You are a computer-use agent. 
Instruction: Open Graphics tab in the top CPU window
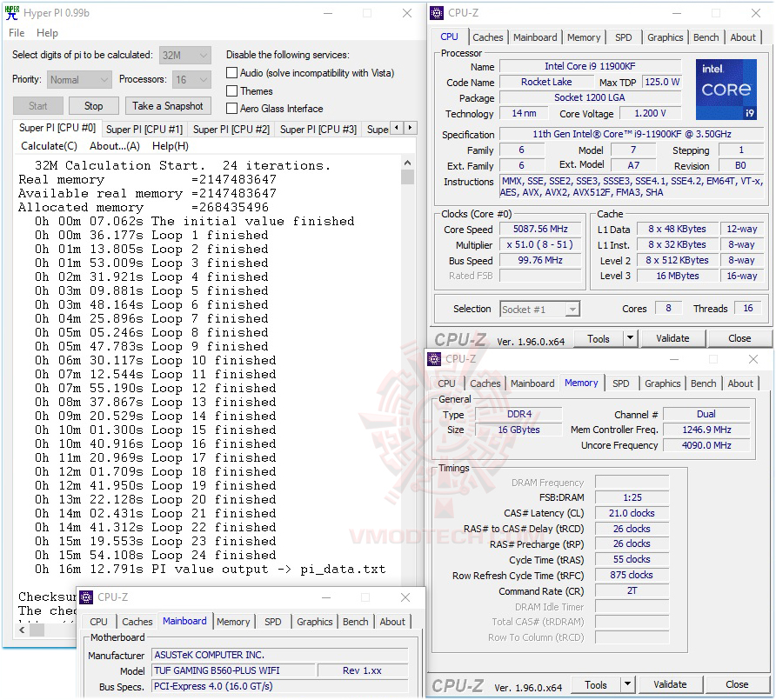[x=665, y=37]
